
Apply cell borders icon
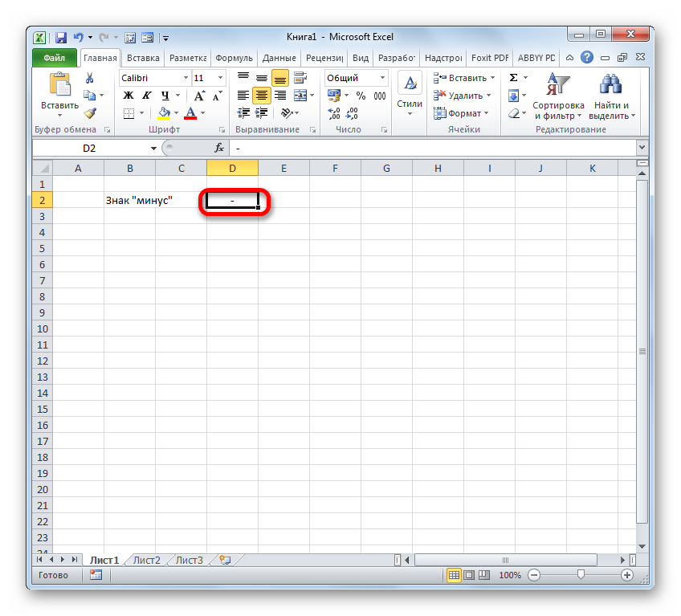click(128, 113)
